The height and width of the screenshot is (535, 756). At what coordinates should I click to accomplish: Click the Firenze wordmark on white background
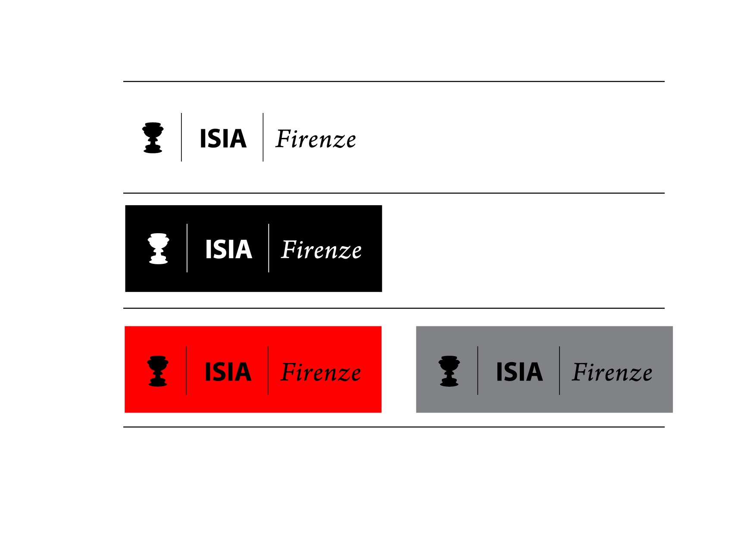[x=316, y=139]
